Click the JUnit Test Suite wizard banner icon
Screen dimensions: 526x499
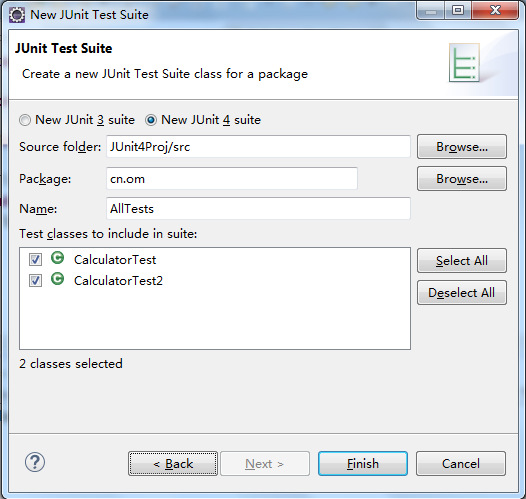pos(465,63)
